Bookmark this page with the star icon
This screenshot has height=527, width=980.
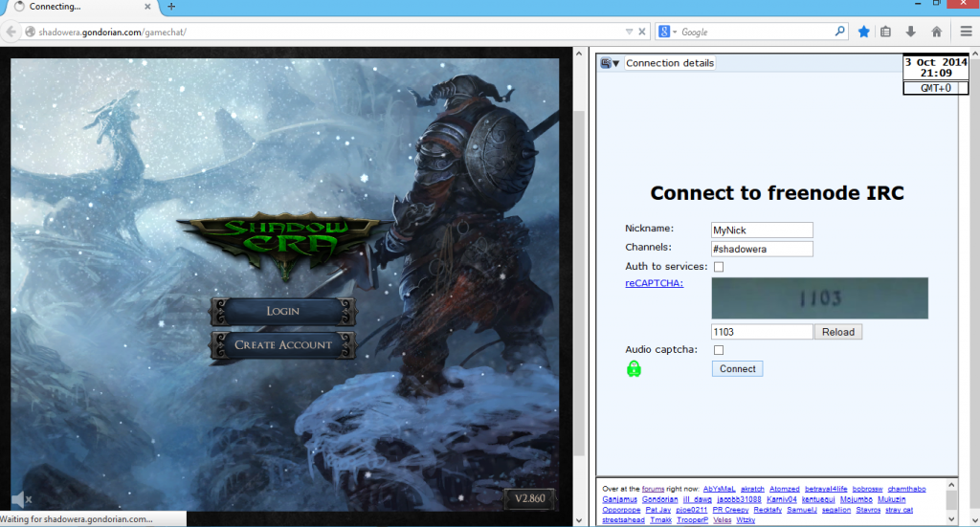click(x=864, y=32)
